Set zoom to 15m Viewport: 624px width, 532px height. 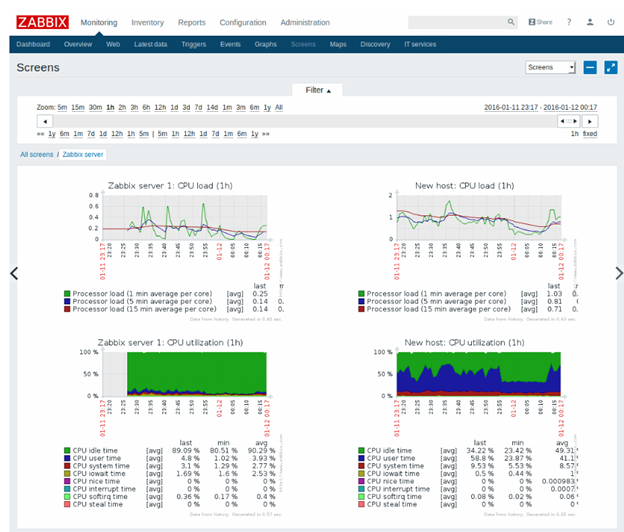point(78,107)
